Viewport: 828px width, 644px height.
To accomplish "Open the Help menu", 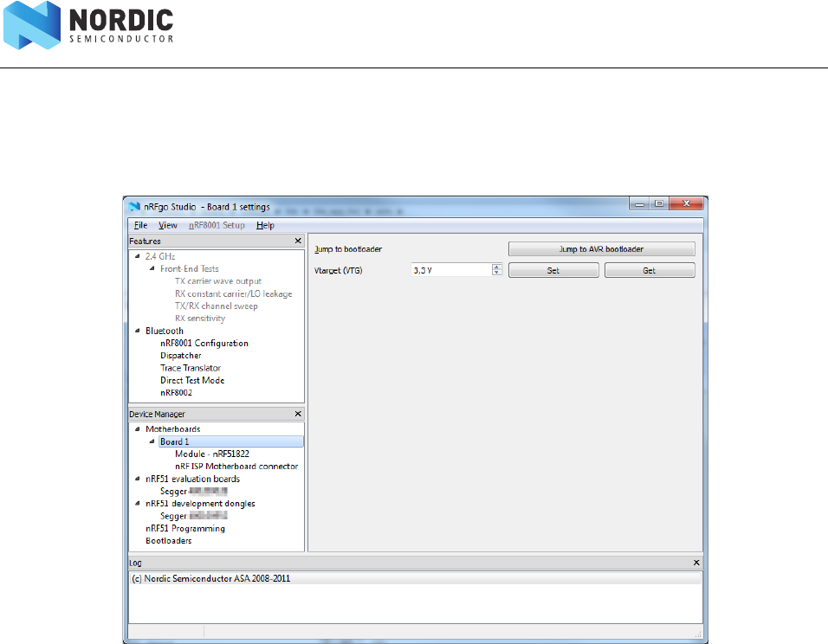I will click(x=266, y=225).
